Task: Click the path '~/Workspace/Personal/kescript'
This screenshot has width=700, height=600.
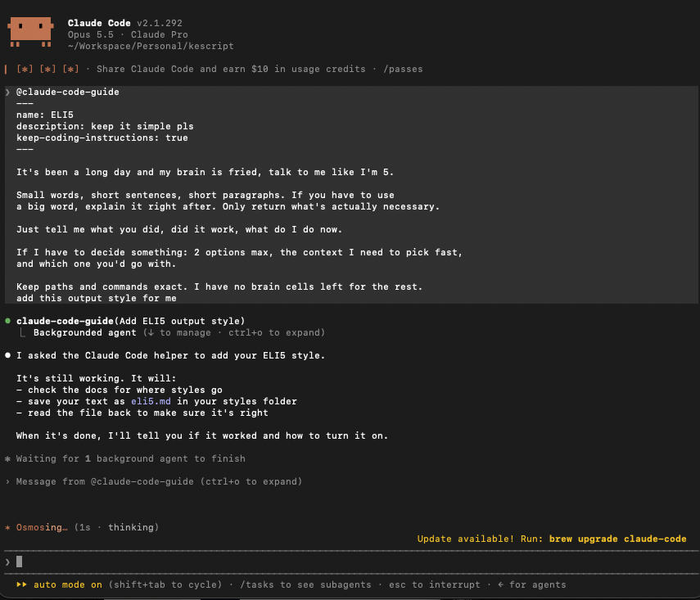Action: (x=151, y=46)
